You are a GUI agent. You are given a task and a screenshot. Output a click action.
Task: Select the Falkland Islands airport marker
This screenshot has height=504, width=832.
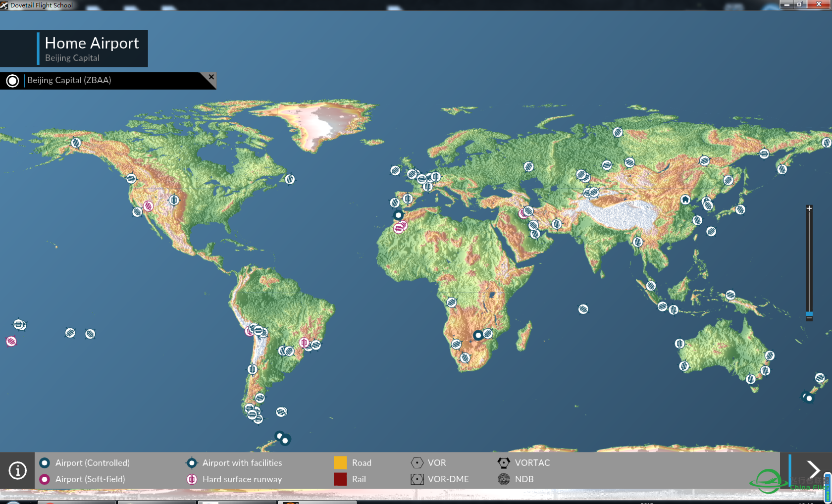(281, 411)
